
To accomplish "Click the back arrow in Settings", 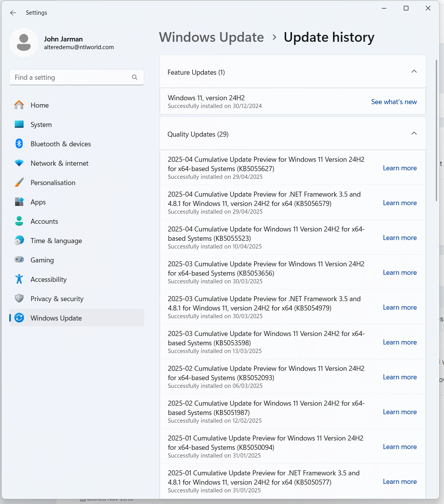I will click(13, 13).
